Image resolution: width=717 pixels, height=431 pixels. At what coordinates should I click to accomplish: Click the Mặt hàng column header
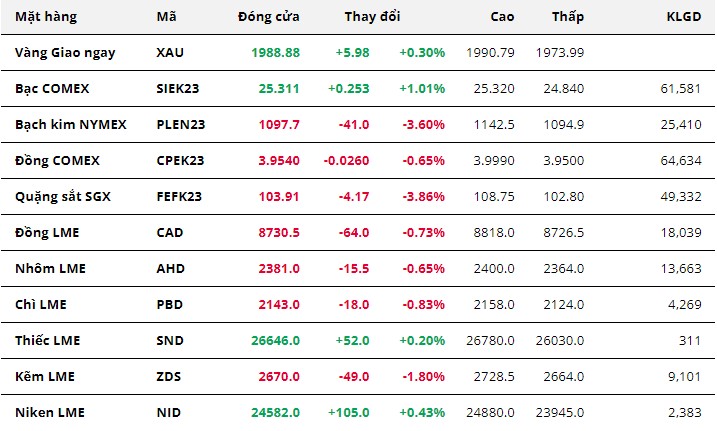coord(46,17)
